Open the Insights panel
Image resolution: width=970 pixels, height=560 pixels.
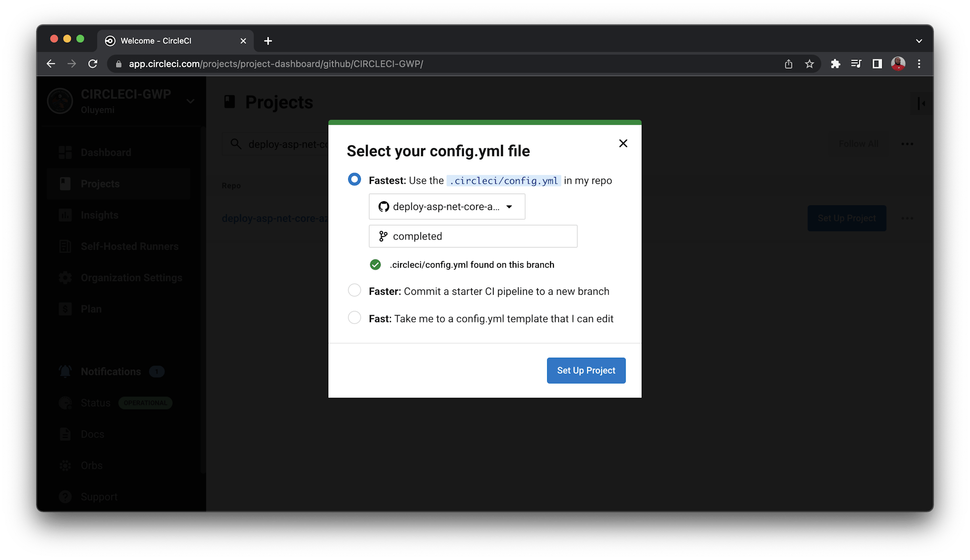pyautogui.click(x=99, y=215)
